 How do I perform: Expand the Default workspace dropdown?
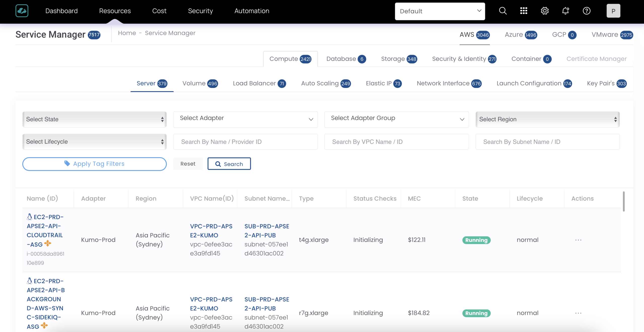click(440, 11)
